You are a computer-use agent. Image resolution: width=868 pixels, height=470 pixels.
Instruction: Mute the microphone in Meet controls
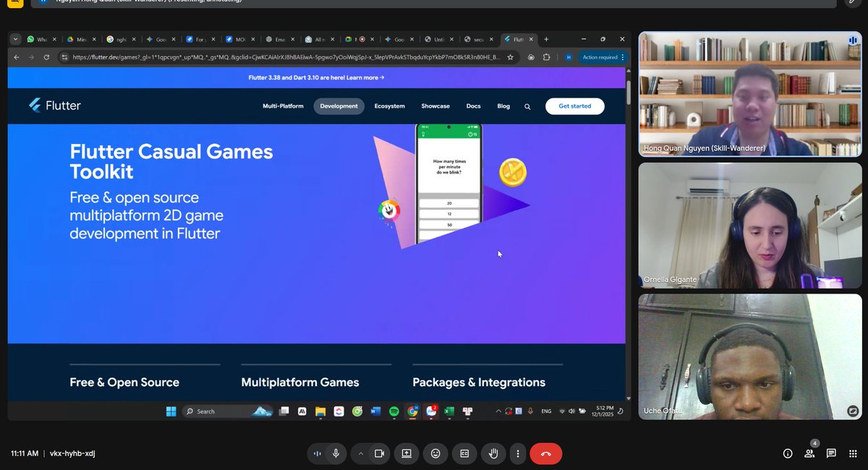click(x=336, y=453)
